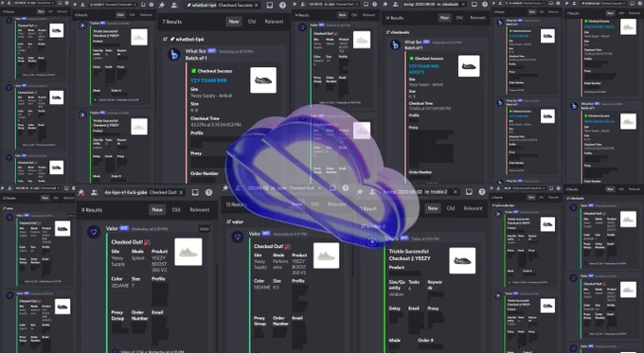644x353 pixels.
Task: Open the 'YZY FOAM RNR ADULTS' link
Action: tap(423, 69)
